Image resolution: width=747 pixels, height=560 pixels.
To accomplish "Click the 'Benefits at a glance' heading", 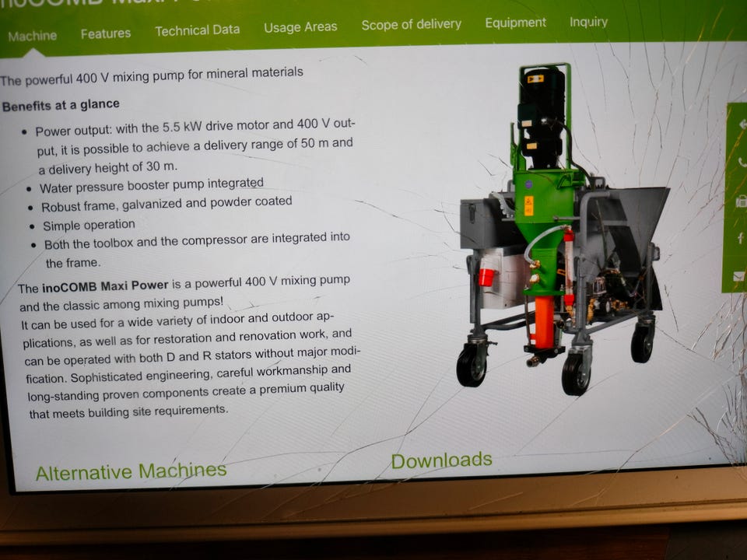I will click(61, 105).
